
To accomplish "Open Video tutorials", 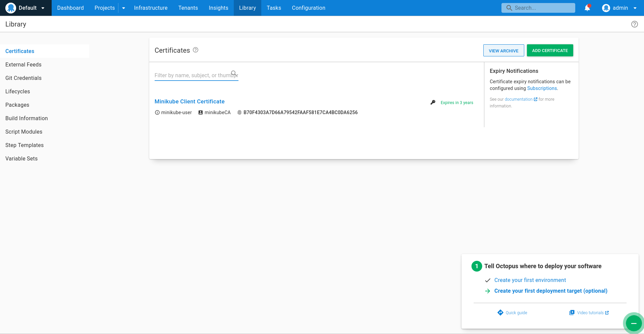I will [590, 313].
